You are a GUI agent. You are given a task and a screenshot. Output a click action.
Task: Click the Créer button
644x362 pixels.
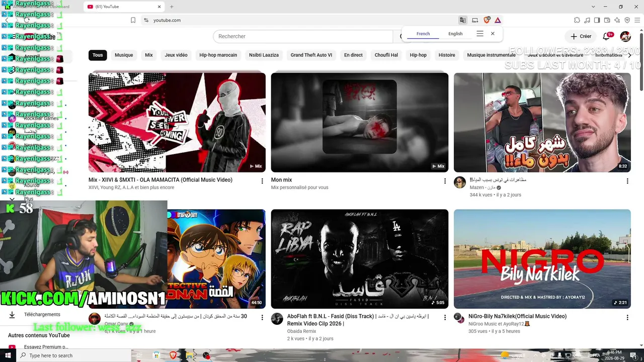coord(581,36)
